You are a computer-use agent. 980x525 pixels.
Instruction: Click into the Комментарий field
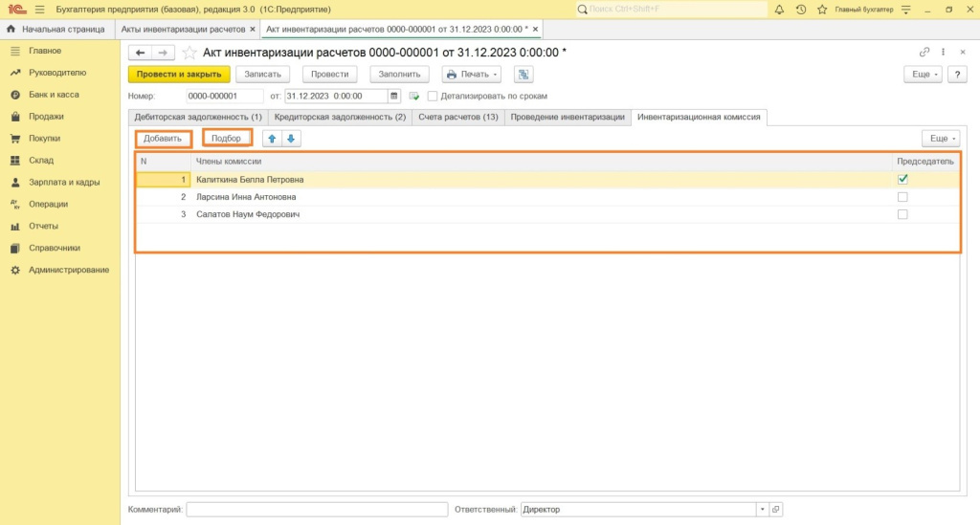point(317,510)
